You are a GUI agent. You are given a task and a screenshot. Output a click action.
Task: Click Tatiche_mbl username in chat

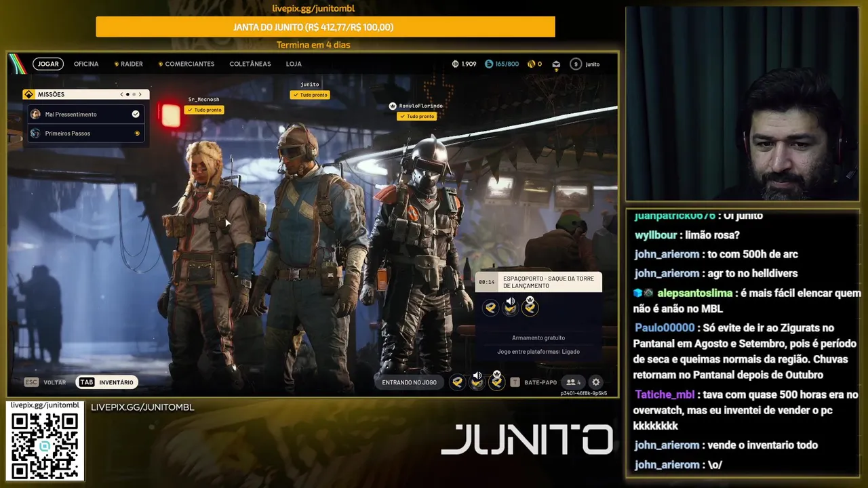click(x=665, y=394)
